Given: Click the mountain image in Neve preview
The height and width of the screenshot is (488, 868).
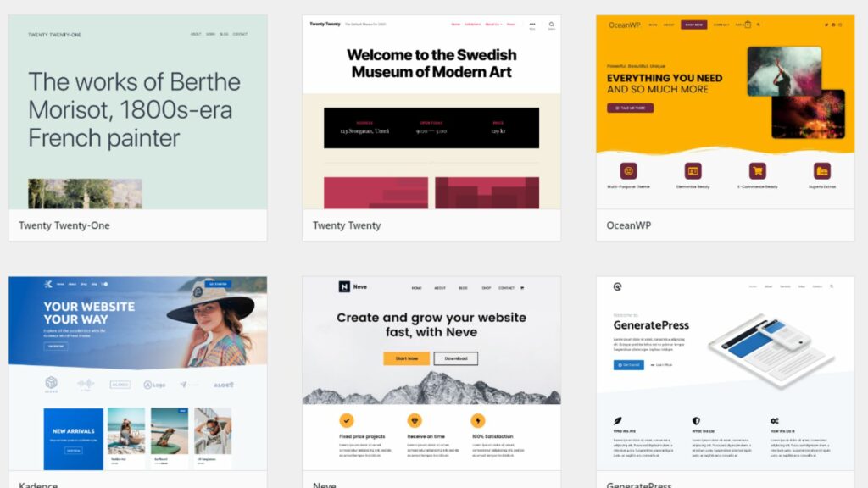Looking at the screenshot, I should (431, 388).
